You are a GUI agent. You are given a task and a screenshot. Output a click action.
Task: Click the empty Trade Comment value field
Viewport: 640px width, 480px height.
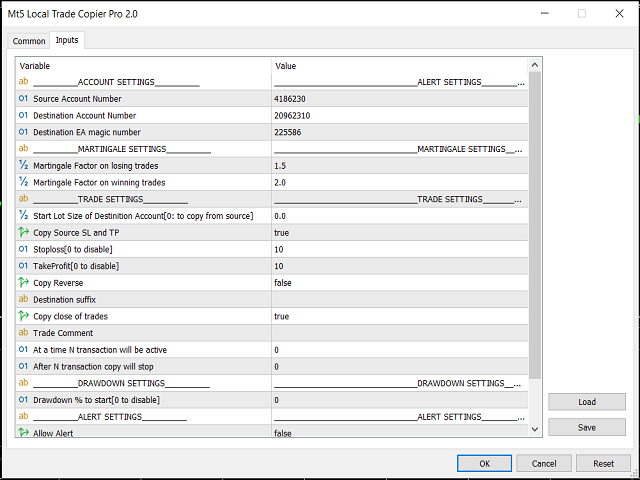[400, 333]
